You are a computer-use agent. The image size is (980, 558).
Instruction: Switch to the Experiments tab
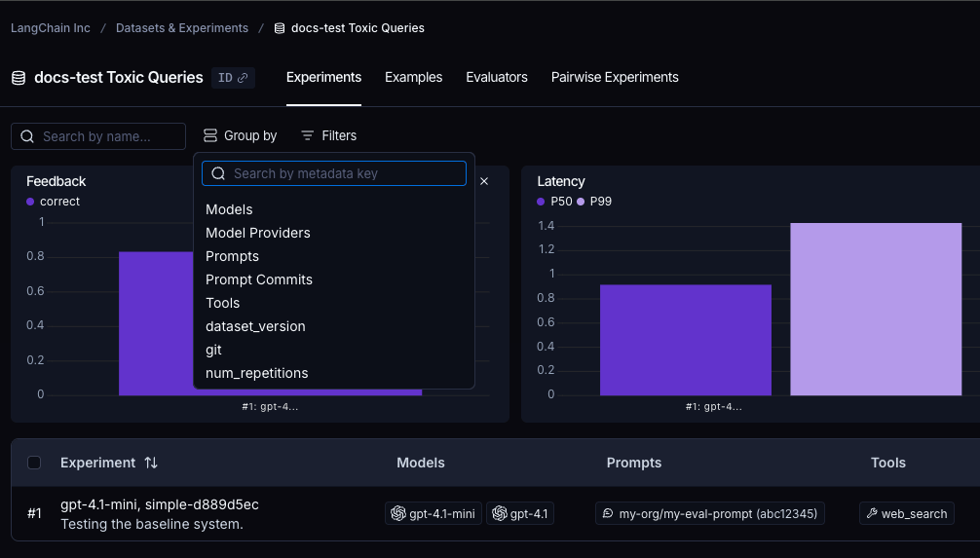pyautogui.click(x=323, y=78)
